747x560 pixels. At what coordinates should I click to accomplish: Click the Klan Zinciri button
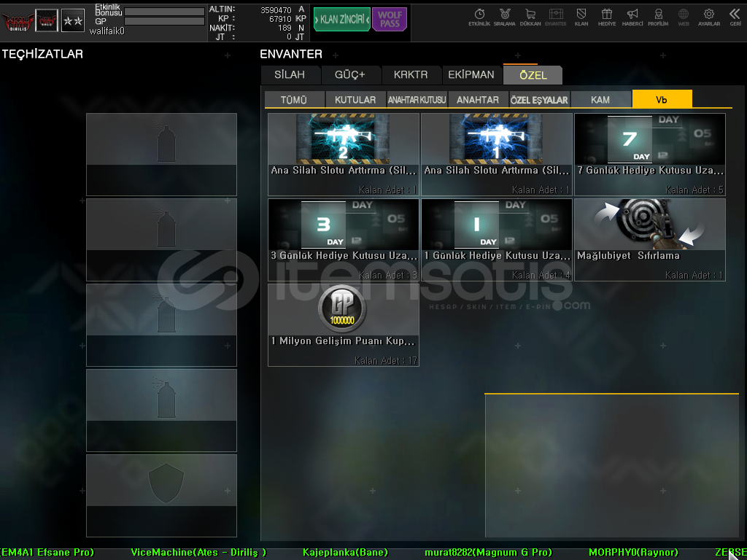click(x=342, y=19)
